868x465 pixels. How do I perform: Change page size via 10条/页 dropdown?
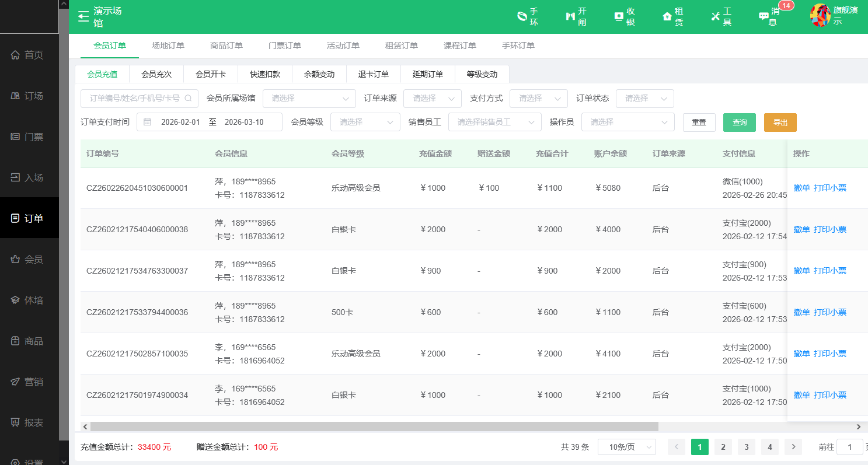[x=626, y=446]
